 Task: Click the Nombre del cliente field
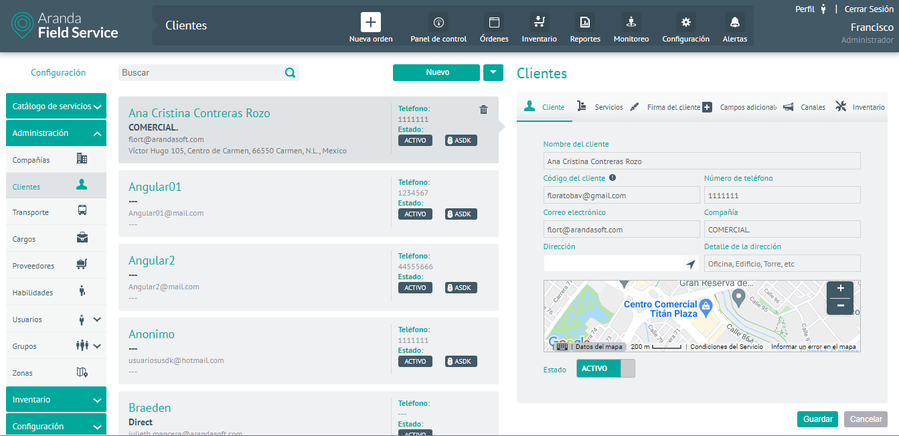[701, 160]
